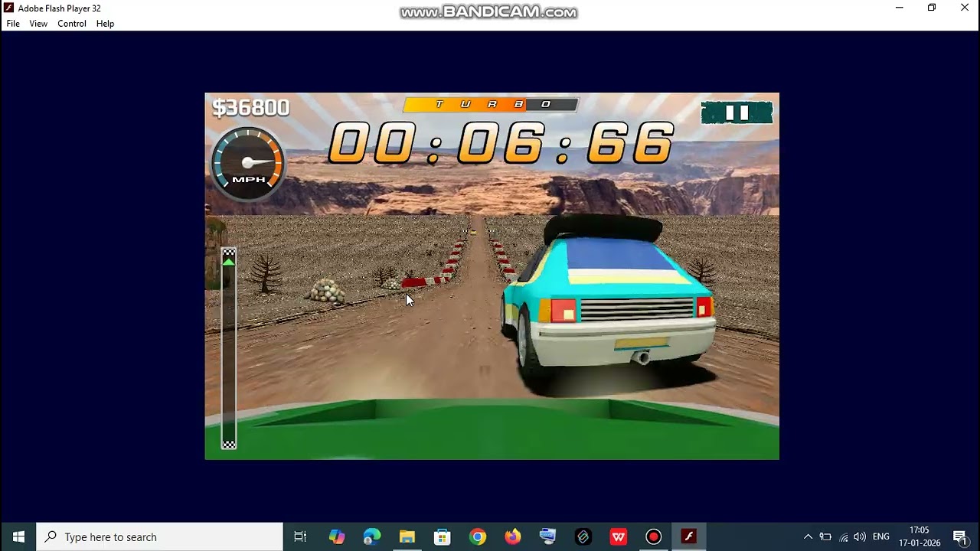Click the Adobe Flash Player title icon
Image resolution: width=980 pixels, height=551 pixels.
(8, 8)
